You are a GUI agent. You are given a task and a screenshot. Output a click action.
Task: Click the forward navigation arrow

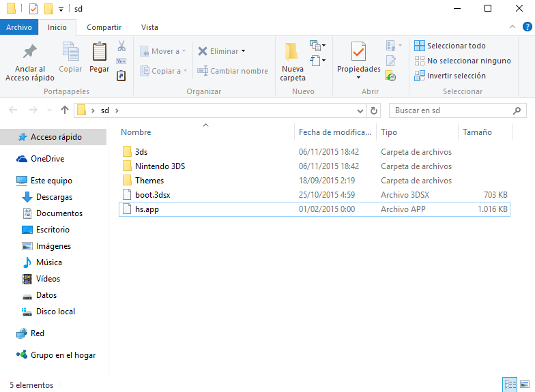click(x=33, y=110)
